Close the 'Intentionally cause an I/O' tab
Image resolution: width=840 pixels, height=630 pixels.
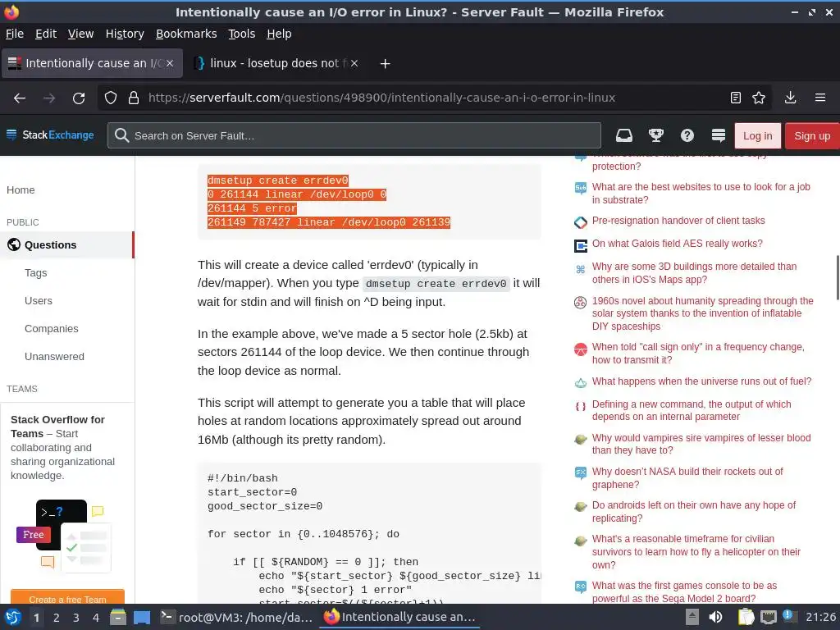click(169, 63)
